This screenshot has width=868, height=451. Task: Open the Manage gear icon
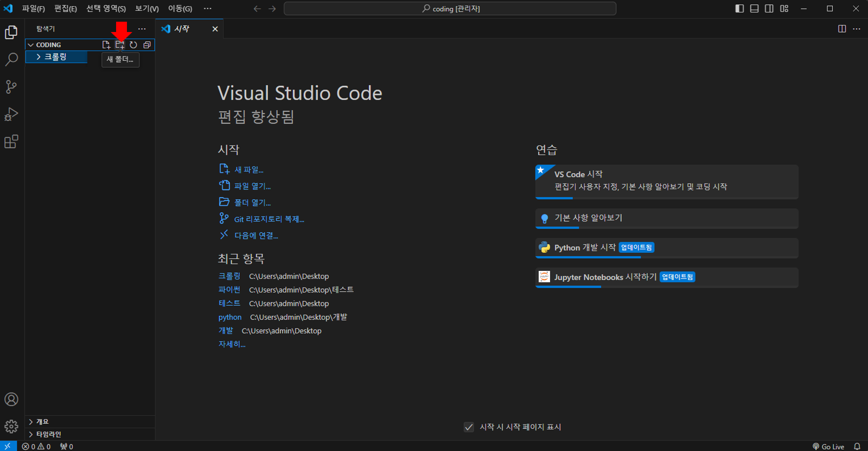[11, 427]
